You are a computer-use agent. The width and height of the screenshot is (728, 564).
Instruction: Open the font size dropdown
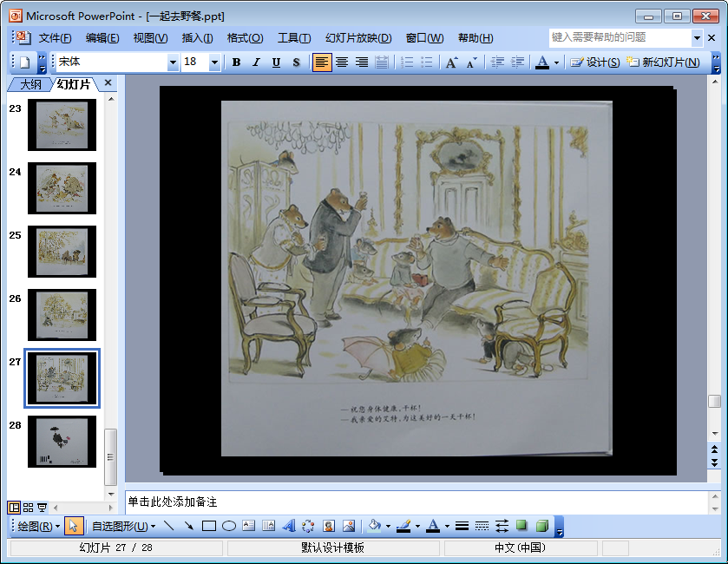[214, 62]
